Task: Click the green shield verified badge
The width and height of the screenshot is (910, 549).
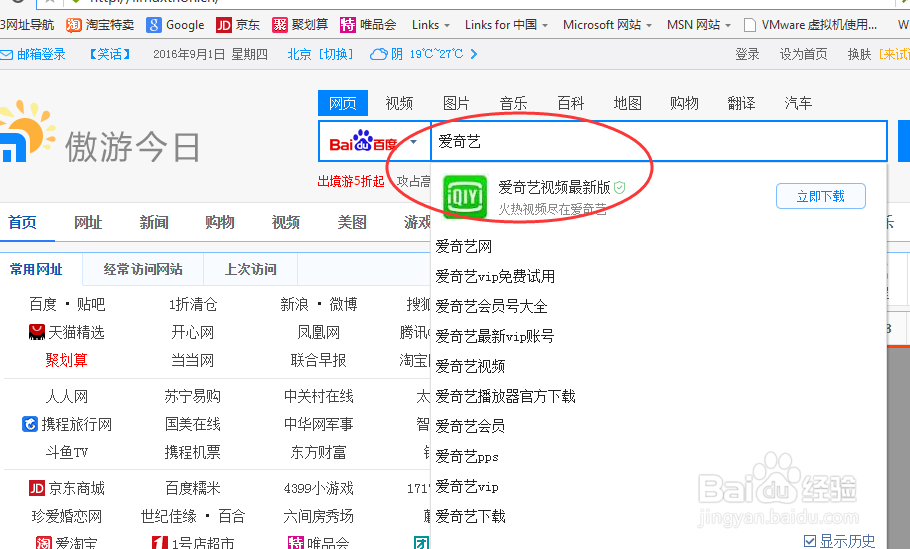Action: [x=619, y=187]
